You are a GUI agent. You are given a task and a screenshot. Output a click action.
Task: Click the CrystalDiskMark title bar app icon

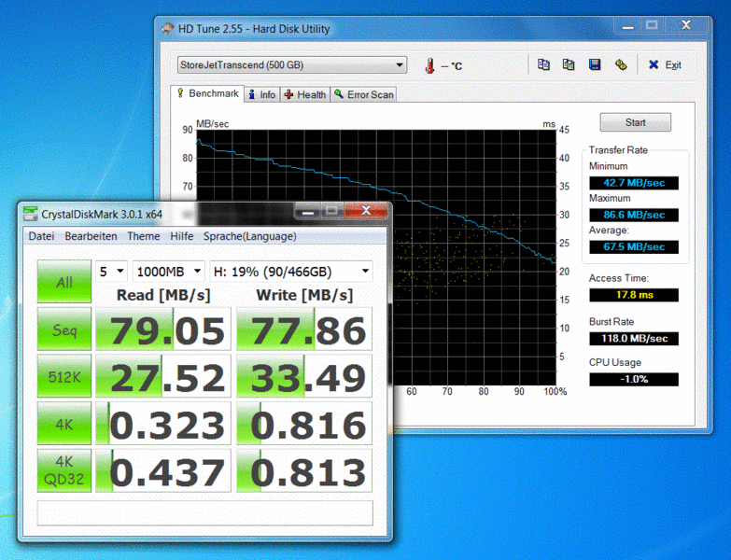(x=30, y=214)
